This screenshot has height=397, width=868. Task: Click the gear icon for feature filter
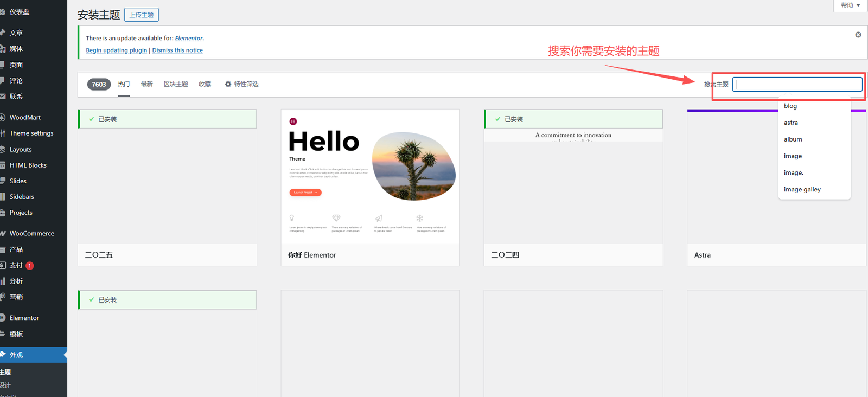pyautogui.click(x=228, y=84)
